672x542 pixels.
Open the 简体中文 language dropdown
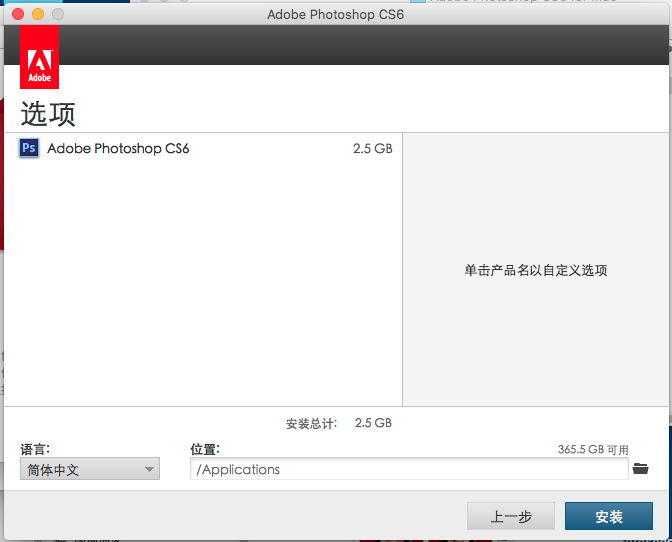pos(90,469)
